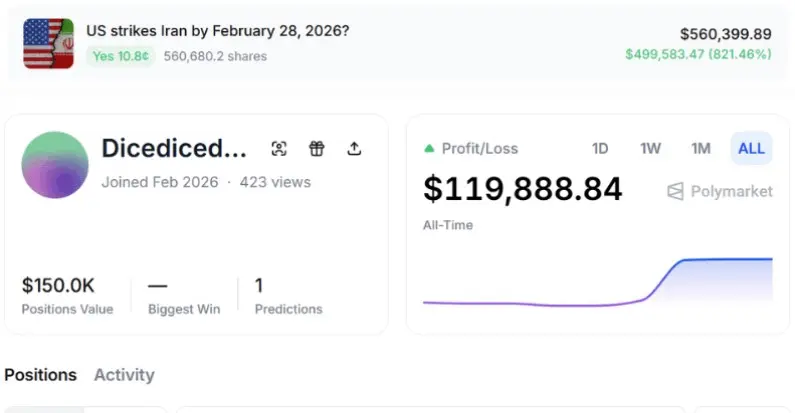Click the Predictions count stat
Viewport: 795px width, 413px height.
point(288,295)
